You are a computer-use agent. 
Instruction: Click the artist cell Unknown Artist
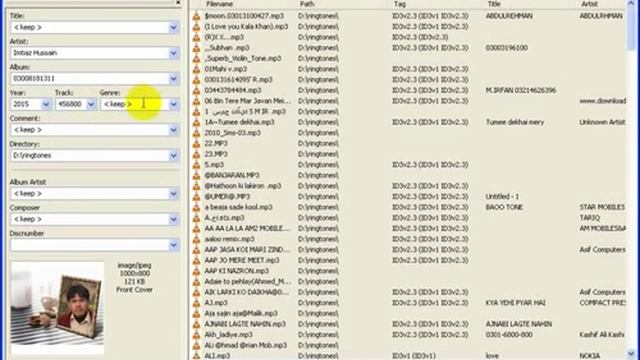pos(602,122)
